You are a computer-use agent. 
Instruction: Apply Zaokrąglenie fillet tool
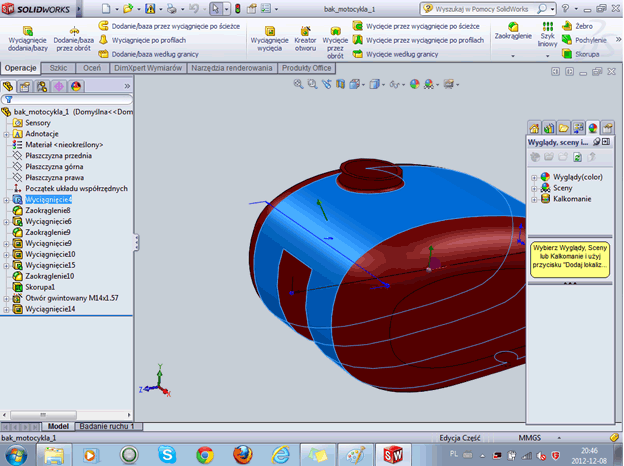tap(513, 31)
